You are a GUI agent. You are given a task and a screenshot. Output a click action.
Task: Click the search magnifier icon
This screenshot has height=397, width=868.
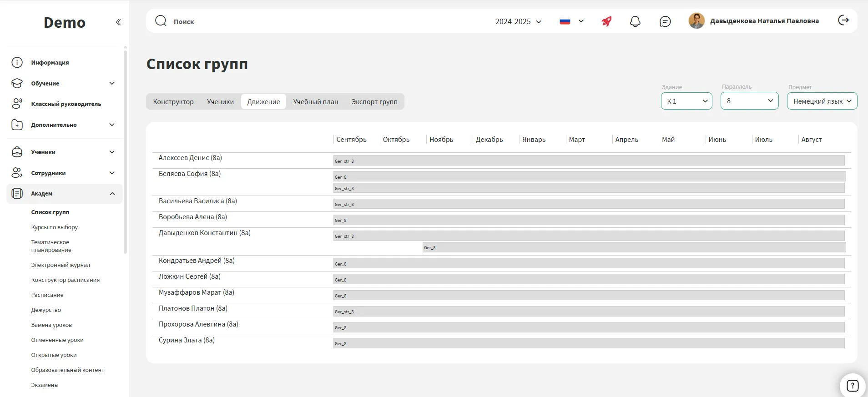161,21
